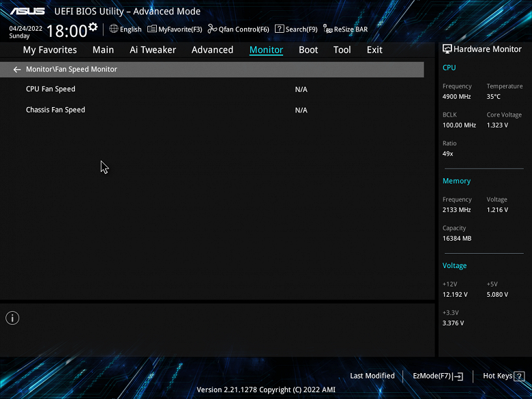The width and height of the screenshot is (532, 399).
Task: Switch to the Main tab
Action: point(103,50)
